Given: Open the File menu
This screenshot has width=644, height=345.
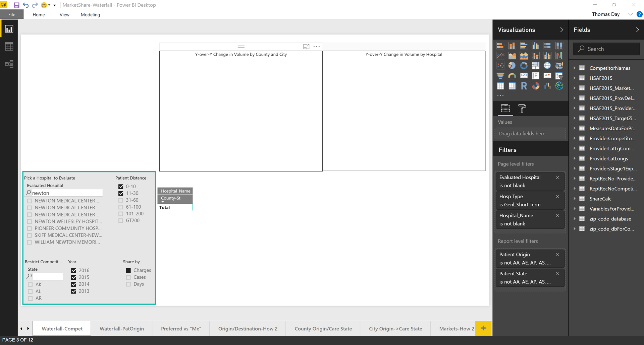Looking at the screenshot, I should [x=12, y=14].
